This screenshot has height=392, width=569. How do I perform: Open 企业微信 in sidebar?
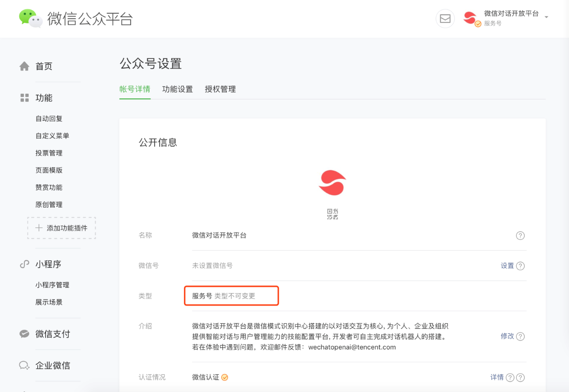53,365
